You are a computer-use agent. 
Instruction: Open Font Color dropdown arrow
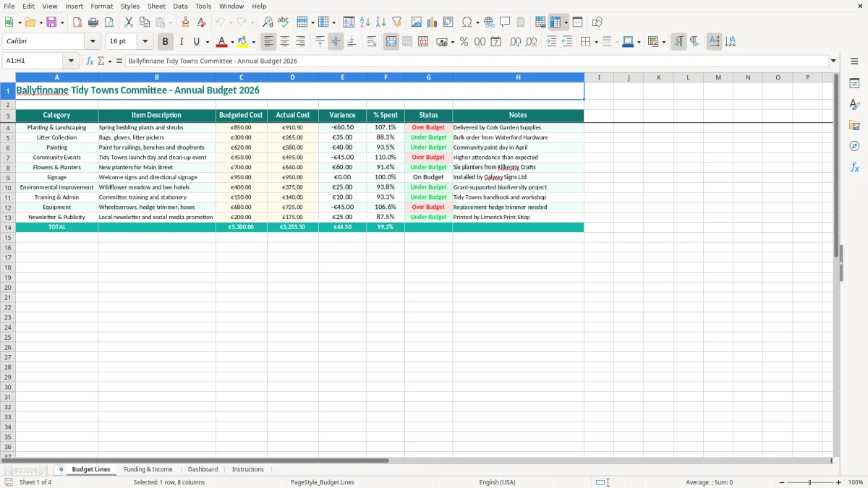coord(232,42)
